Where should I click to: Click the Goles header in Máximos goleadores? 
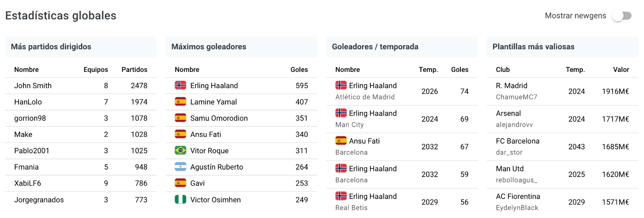[299, 70]
